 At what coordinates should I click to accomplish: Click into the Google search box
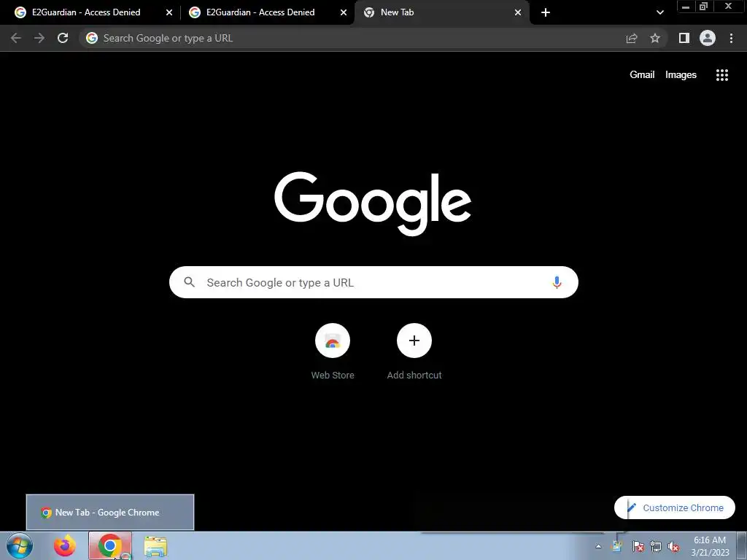374,282
